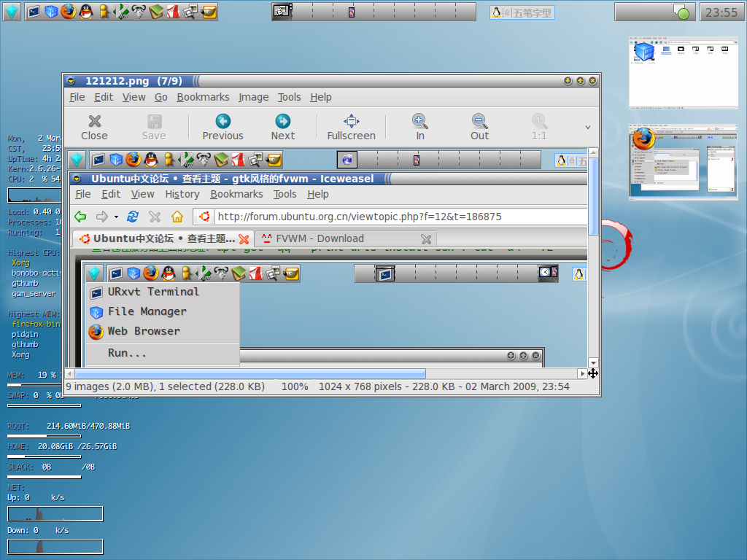Click 'gam_server' in conky CPU list
Screen dimensions: 747x560
point(34,294)
